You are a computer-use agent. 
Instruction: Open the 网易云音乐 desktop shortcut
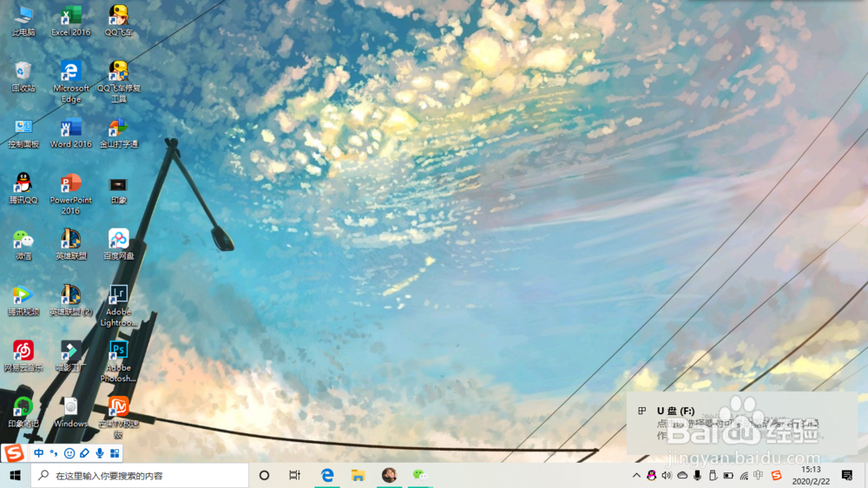tap(23, 356)
